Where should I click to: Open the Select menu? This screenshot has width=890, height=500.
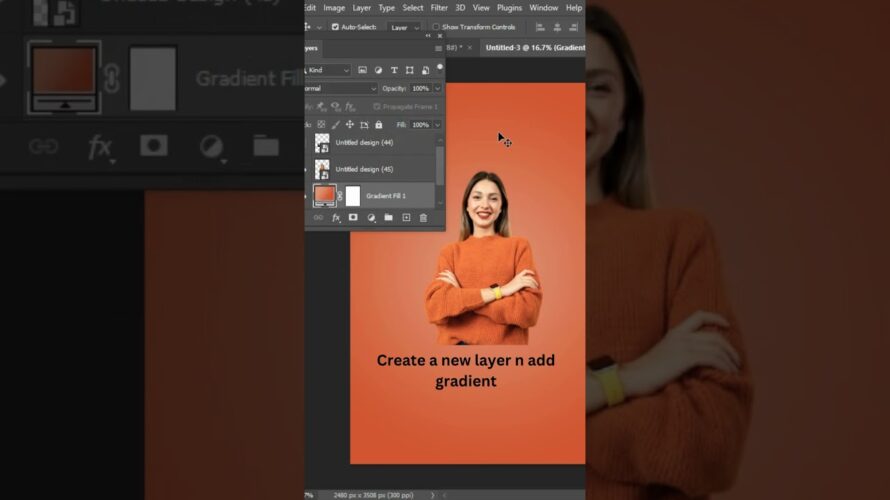pos(413,8)
